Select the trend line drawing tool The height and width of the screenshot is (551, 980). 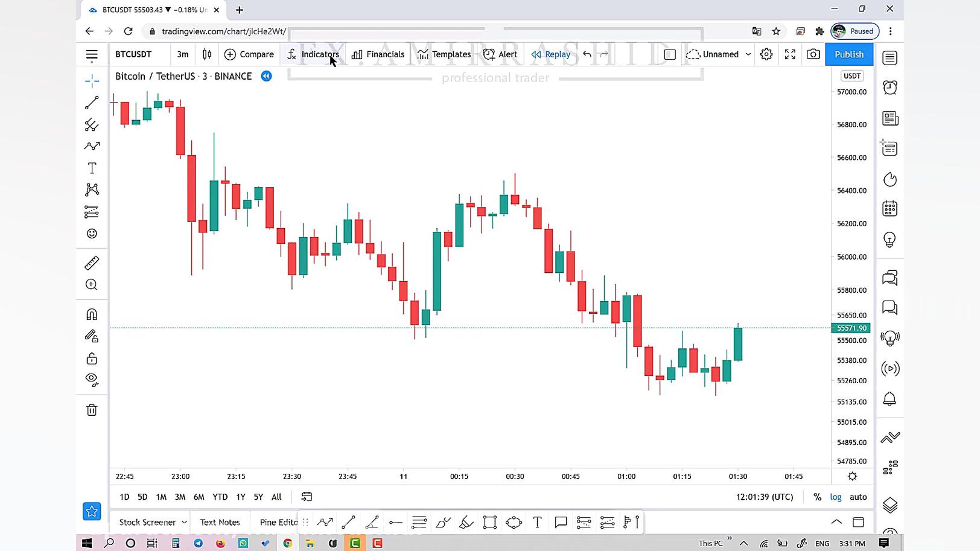92,103
